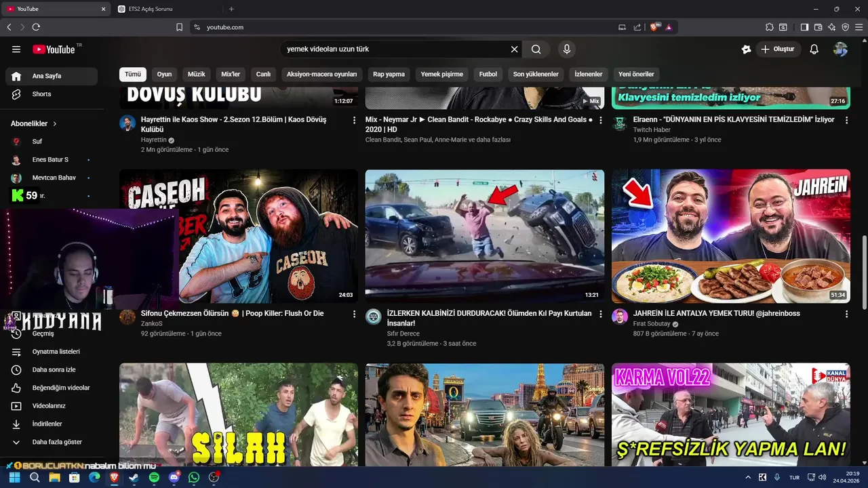Open the account avatar menu
Screen dimensions: 868x488
pyautogui.click(x=840, y=49)
